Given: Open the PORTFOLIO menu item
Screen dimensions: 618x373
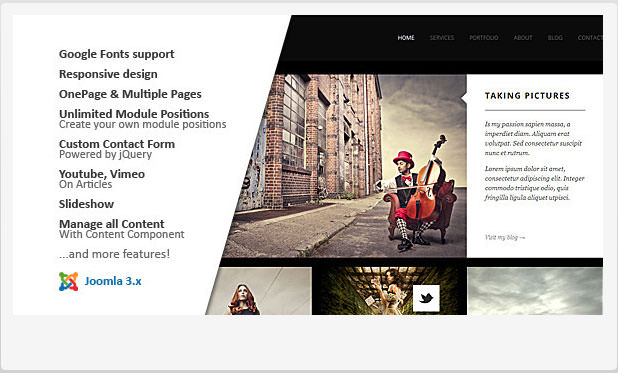Looking at the screenshot, I should point(484,38).
